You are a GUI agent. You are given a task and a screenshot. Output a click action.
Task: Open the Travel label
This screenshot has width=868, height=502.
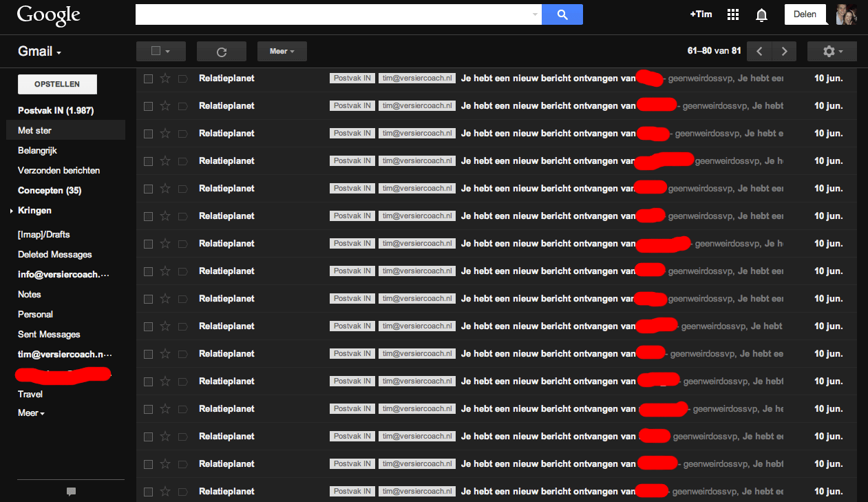[x=30, y=394]
